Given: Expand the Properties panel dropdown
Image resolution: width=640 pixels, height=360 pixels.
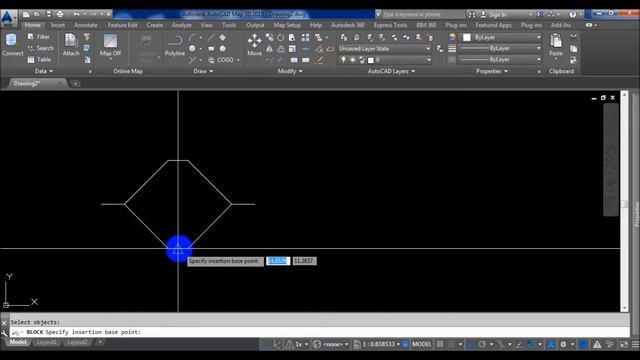Looking at the screenshot, I should point(491,71).
